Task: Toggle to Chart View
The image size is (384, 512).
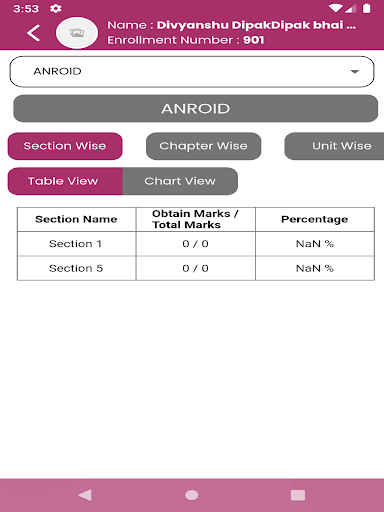Action: click(x=180, y=181)
